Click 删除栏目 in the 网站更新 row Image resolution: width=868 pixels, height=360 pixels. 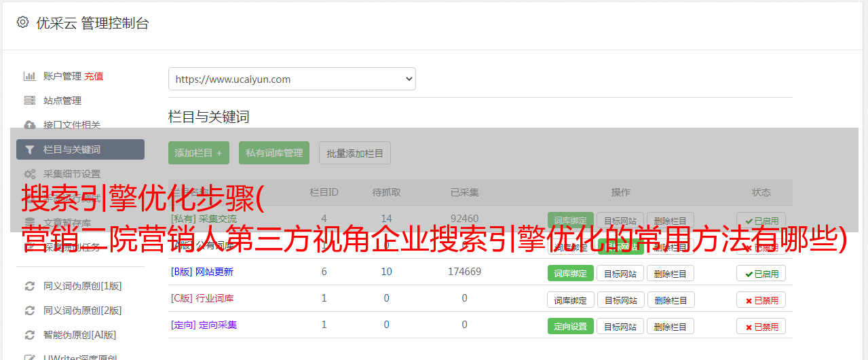point(670,273)
